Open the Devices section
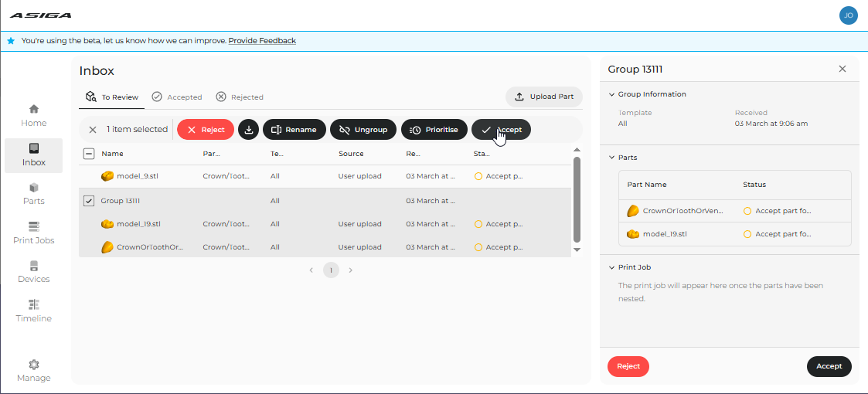 [x=34, y=272]
